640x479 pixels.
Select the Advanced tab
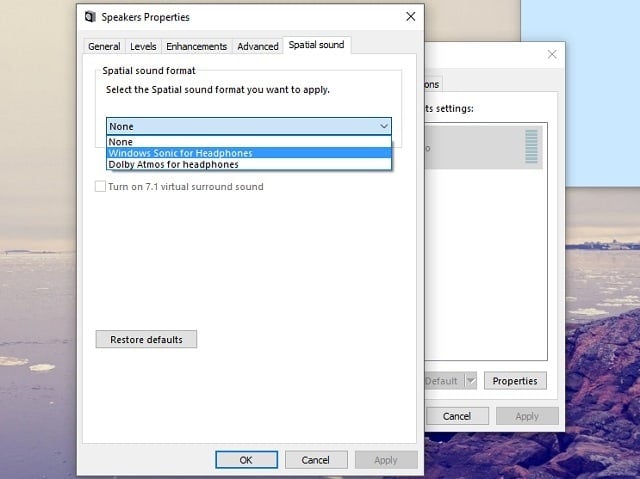[258, 47]
